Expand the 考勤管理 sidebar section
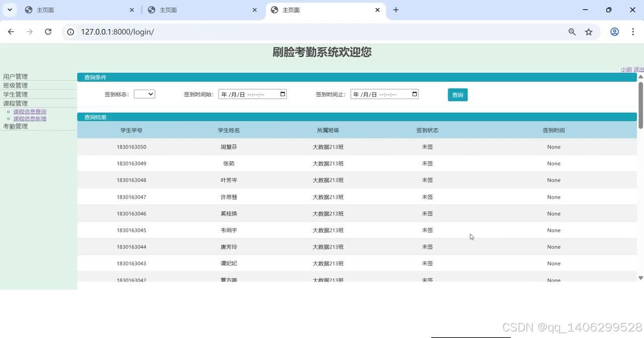 16,126
